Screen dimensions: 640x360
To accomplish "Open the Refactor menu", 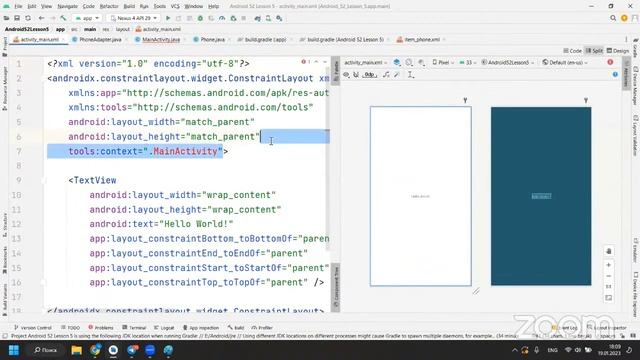I will 109,7.
